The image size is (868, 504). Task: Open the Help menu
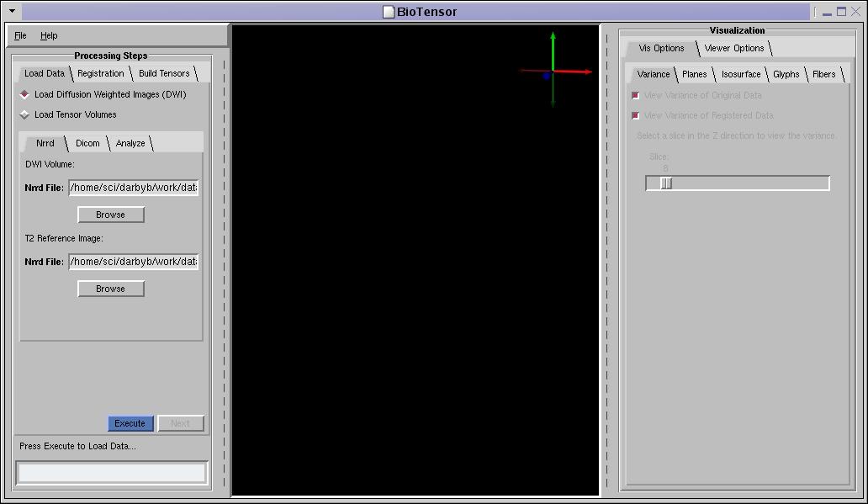pos(49,35)
